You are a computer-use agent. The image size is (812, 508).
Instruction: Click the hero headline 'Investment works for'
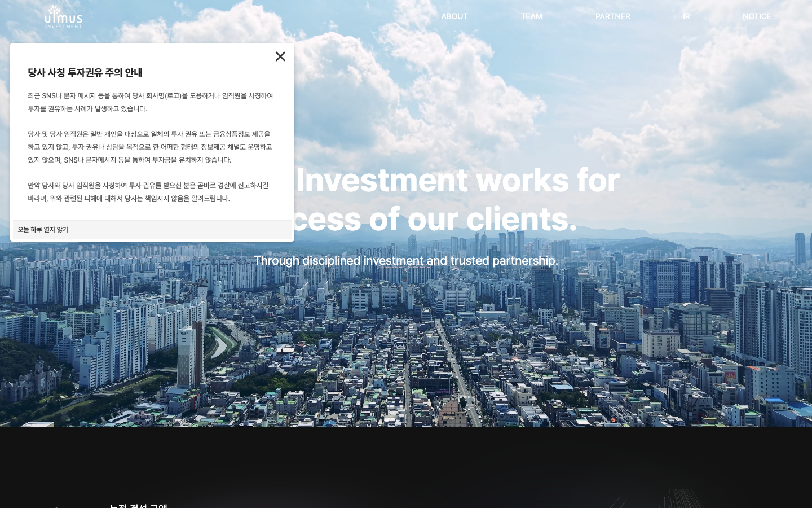pos(457,180)
